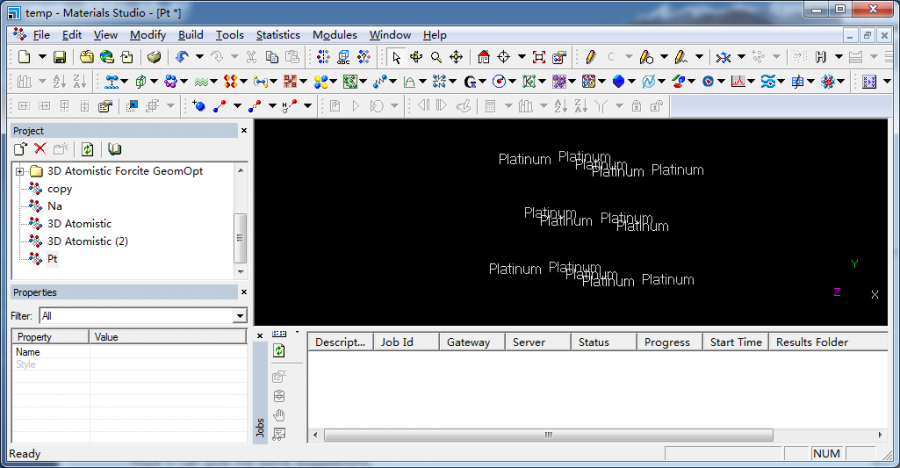
Task: Select the Sketch Fragment pencil tool
Action: [681, 57]
